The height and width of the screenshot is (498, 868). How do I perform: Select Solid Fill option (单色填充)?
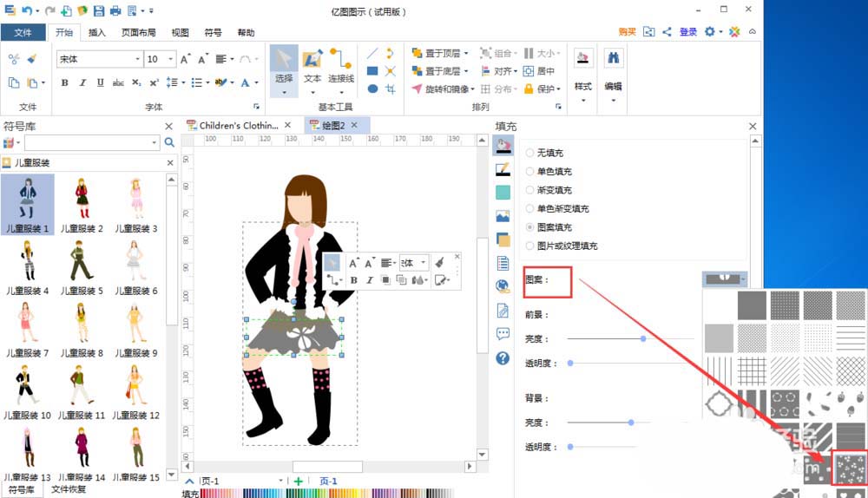click(549, 171)
